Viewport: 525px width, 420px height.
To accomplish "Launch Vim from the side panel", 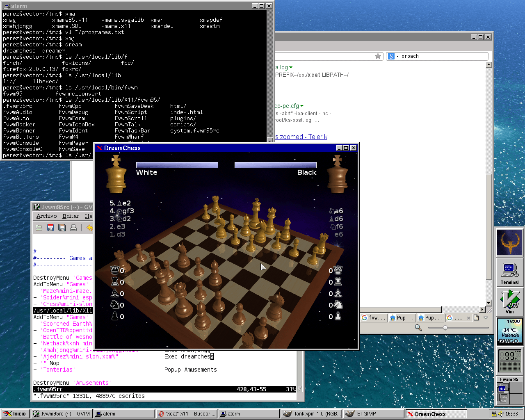I will pos(510,301).
